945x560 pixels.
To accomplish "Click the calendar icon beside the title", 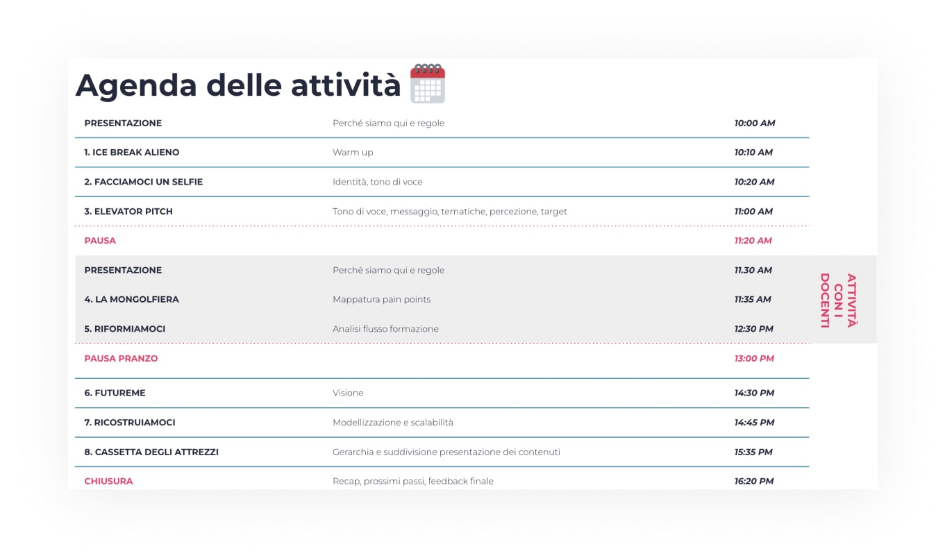I will (427, 83).
